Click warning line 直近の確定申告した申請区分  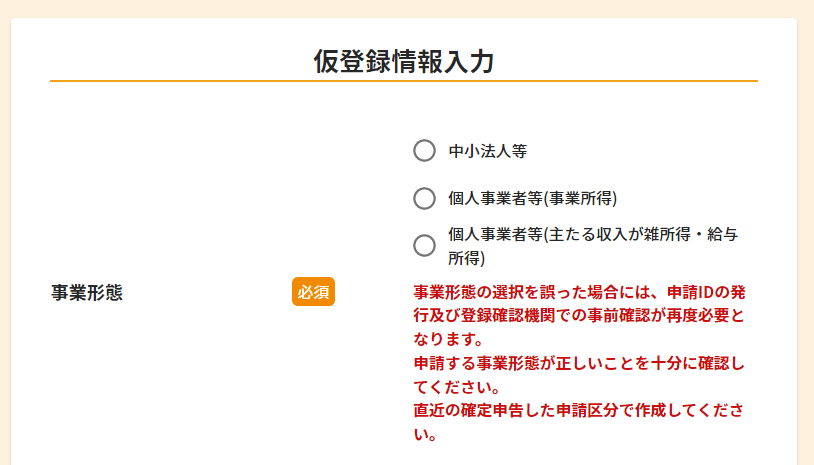pos(579,411)
